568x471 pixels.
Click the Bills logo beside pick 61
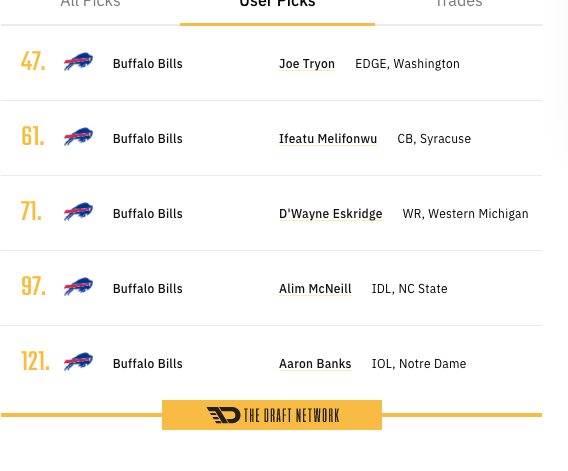(x=78, y=137)
